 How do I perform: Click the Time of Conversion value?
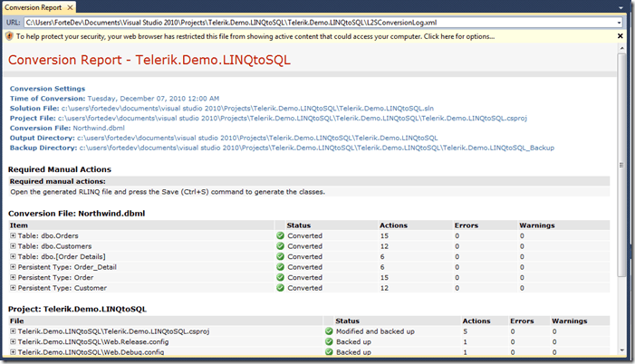point(153,99)
